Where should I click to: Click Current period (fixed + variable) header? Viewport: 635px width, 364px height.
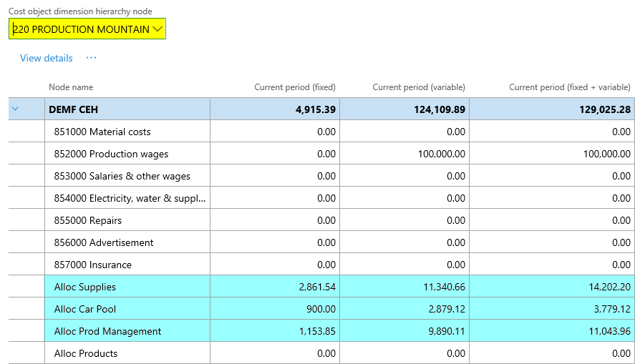point(569,87)
